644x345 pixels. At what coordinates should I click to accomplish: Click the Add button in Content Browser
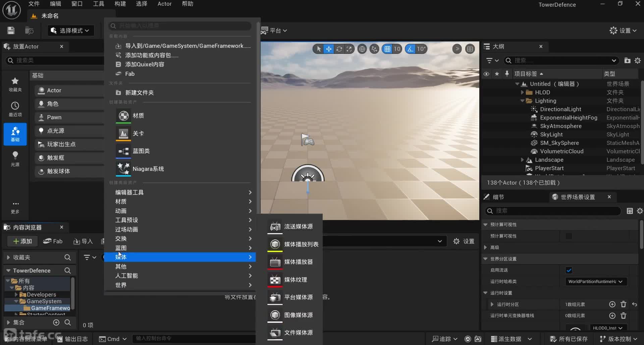[22, 241]
